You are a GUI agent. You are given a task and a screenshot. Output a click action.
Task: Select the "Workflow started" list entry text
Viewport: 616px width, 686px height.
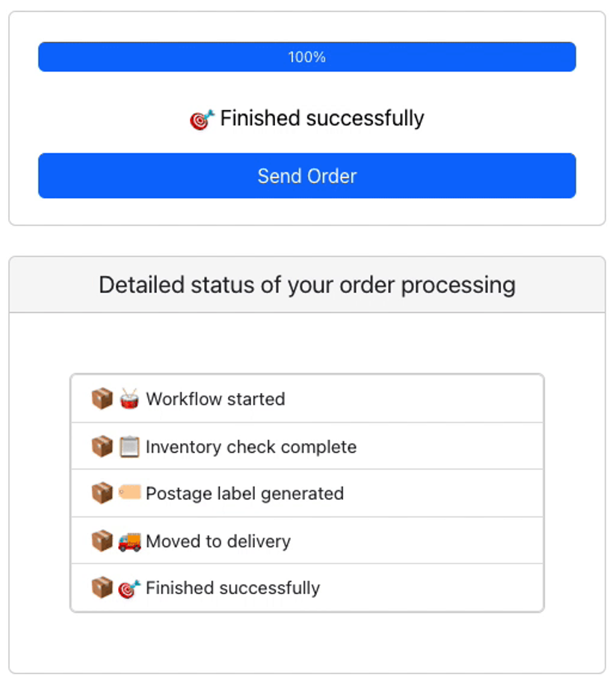(x=215, y=399)
